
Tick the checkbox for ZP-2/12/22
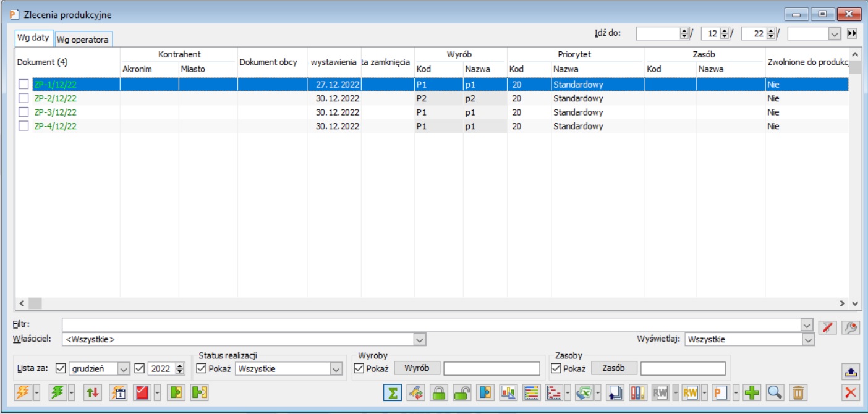tap(23, 98)
